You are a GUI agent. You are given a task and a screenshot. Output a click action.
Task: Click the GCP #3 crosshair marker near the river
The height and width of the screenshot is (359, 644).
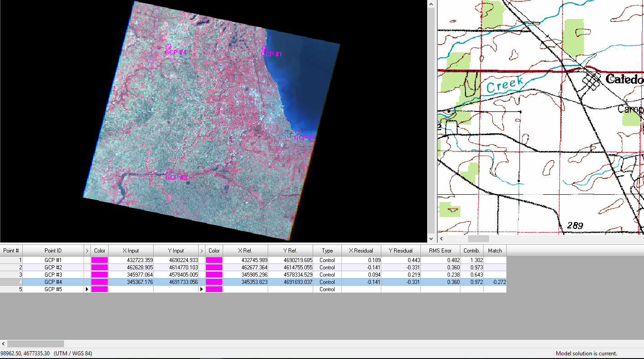click(169, 172)
